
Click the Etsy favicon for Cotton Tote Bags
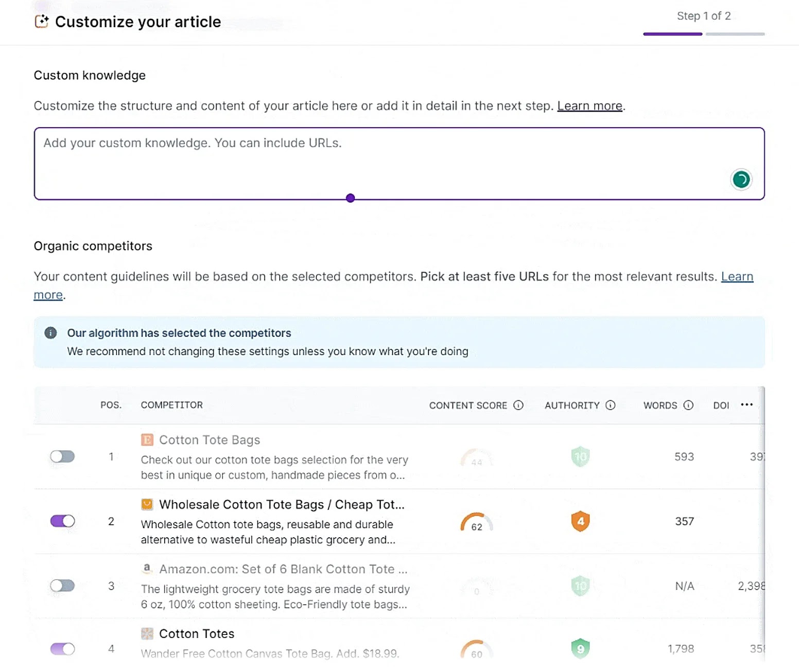147,440
